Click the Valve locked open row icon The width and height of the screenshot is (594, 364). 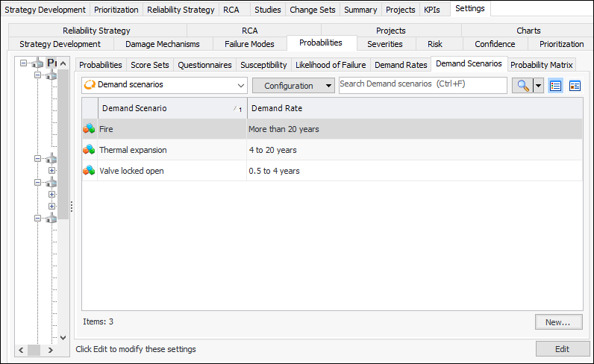coord(89,171)
